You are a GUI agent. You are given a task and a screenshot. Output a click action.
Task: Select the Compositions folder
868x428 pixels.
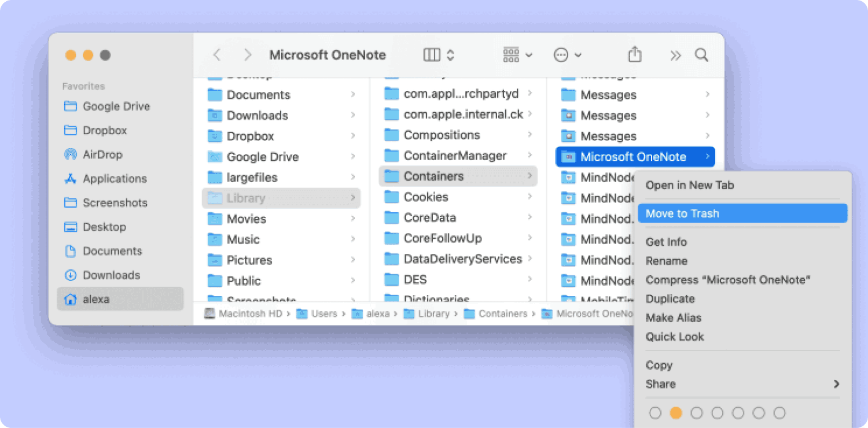458,135
